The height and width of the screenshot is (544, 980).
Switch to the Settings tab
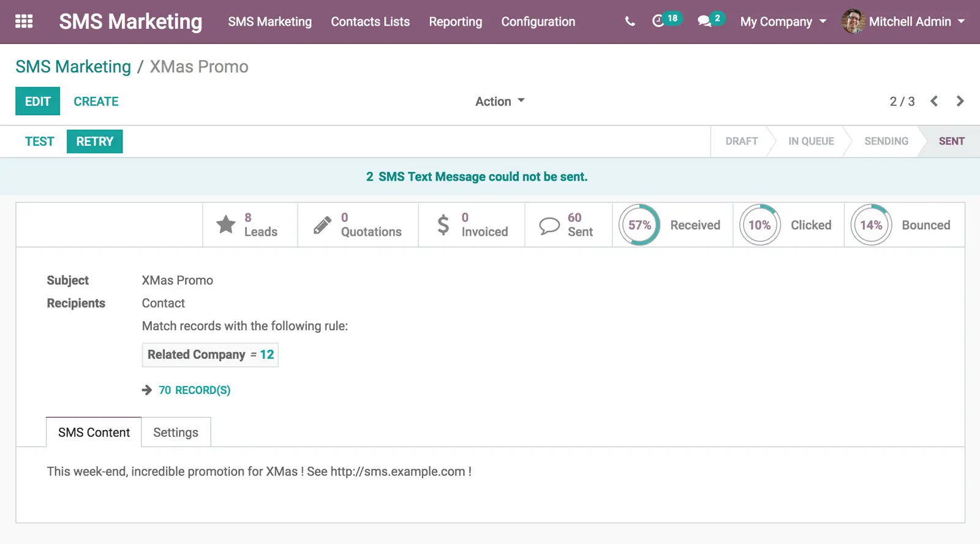point(176,433)
